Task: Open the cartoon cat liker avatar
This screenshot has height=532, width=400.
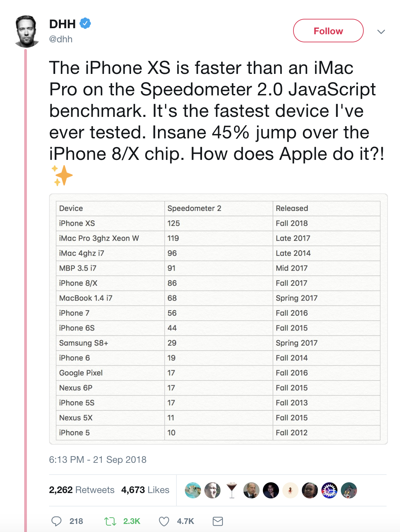Action: tap(349, 490)
